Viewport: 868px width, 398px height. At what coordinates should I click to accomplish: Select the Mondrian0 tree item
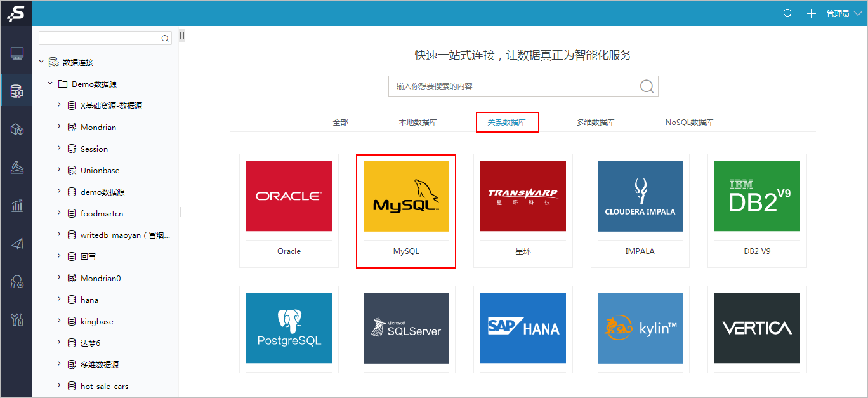pyautogui.click(x=100, y=278)
